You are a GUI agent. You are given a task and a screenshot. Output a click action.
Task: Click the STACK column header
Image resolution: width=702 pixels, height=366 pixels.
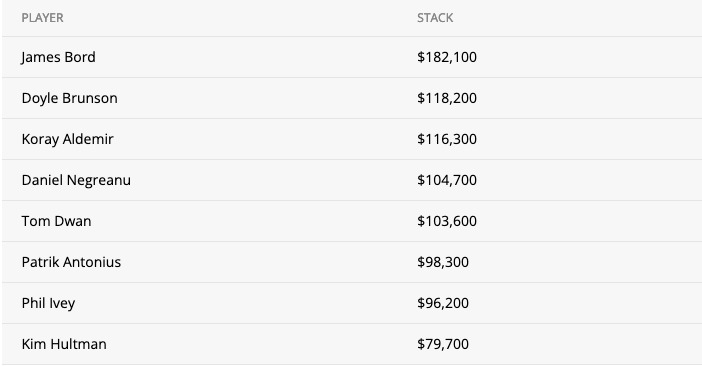point(435,18)
